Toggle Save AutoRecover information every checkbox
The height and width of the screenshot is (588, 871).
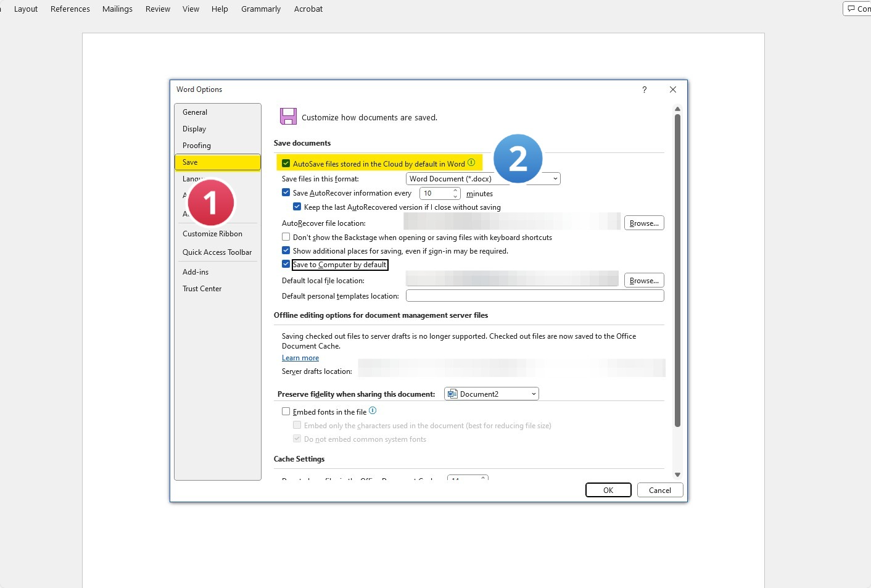click(x=286, y=193)
